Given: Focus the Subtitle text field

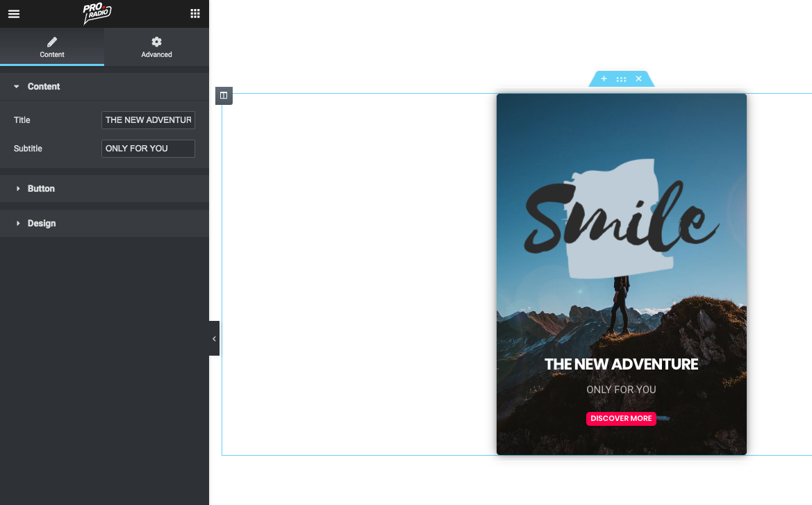Looking at the screenshot, I should 148,149.
